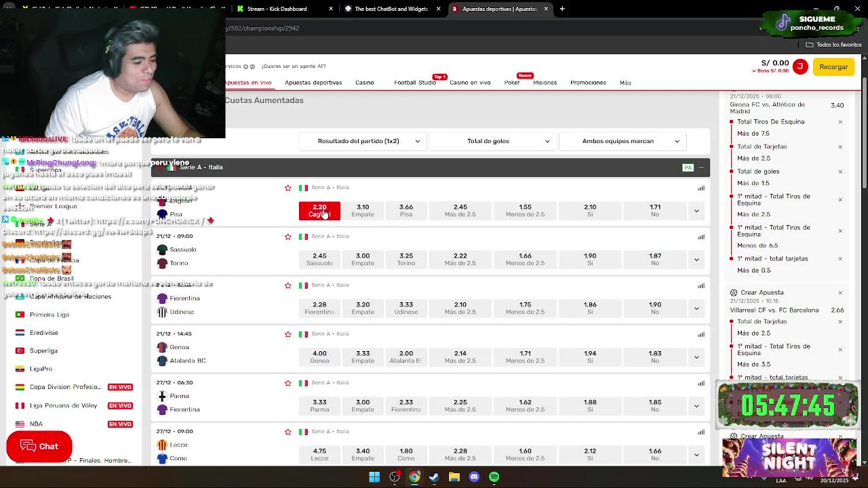Select Como 1.80 odds

(x=406, y=455)
